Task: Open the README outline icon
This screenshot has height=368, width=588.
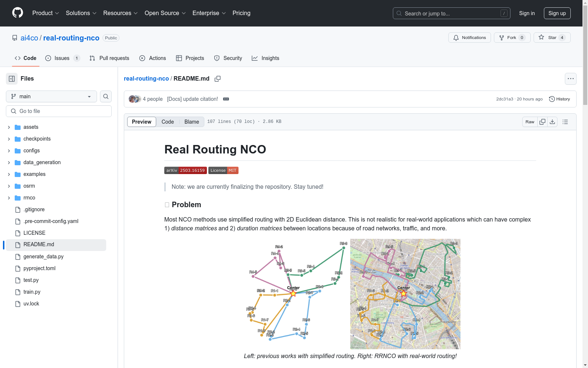Action: tap(565, 121)
